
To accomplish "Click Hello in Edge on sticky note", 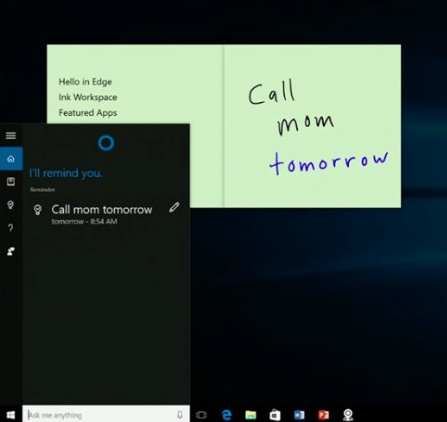I will click(x=85, y=82).
